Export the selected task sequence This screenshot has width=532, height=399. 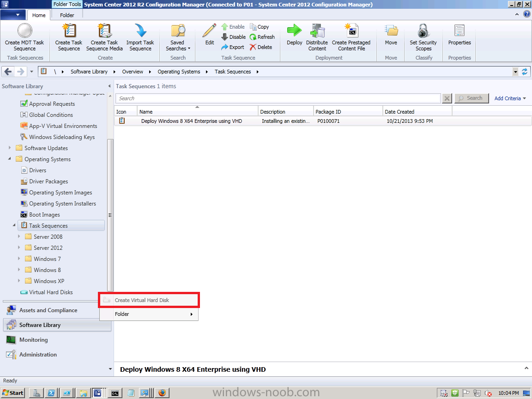pyautogui.click(x=233, y=47)
